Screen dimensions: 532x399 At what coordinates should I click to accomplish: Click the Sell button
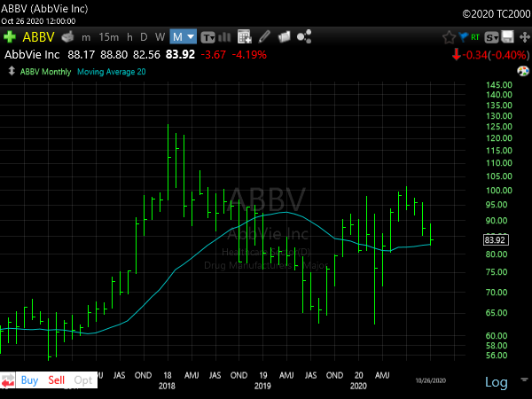pos(57,380)
